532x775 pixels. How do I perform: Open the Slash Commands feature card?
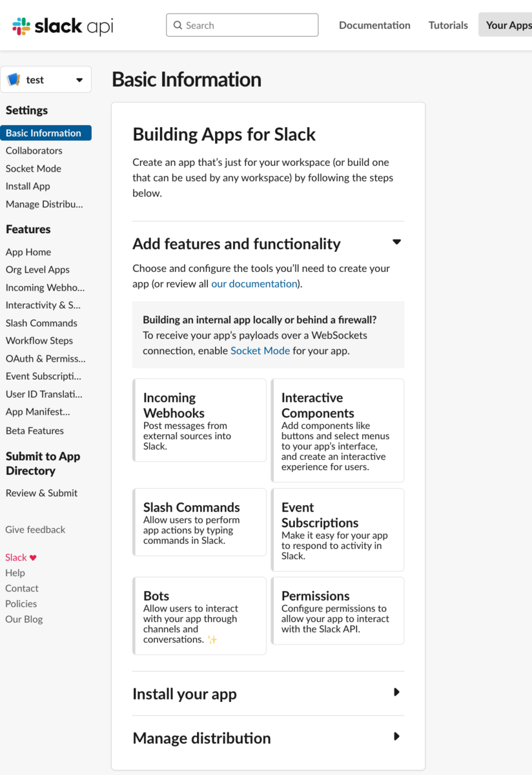200,522
